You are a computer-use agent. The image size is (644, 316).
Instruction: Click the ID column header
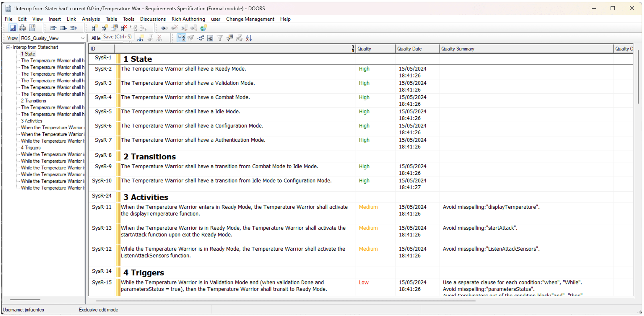[x=102, y=49]
